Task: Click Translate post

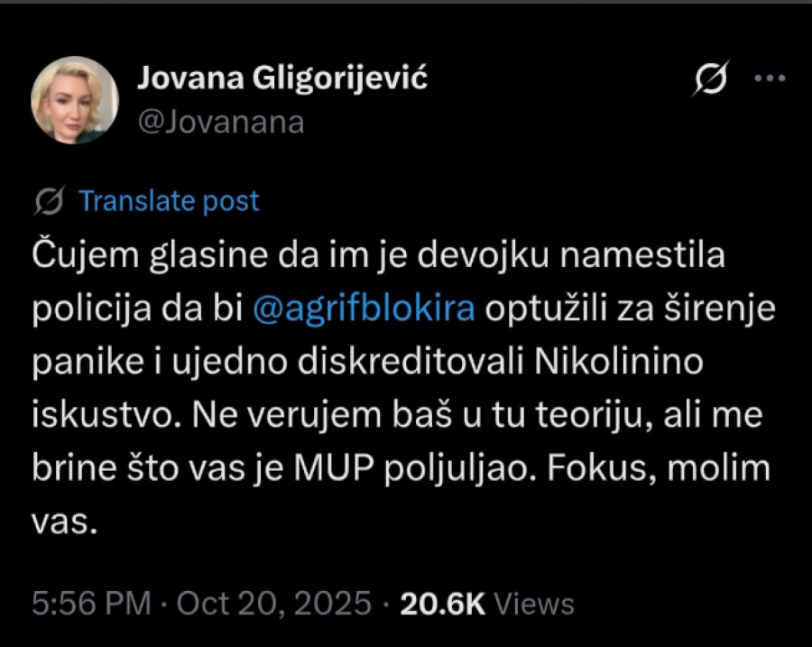Action: pos(168,201)
